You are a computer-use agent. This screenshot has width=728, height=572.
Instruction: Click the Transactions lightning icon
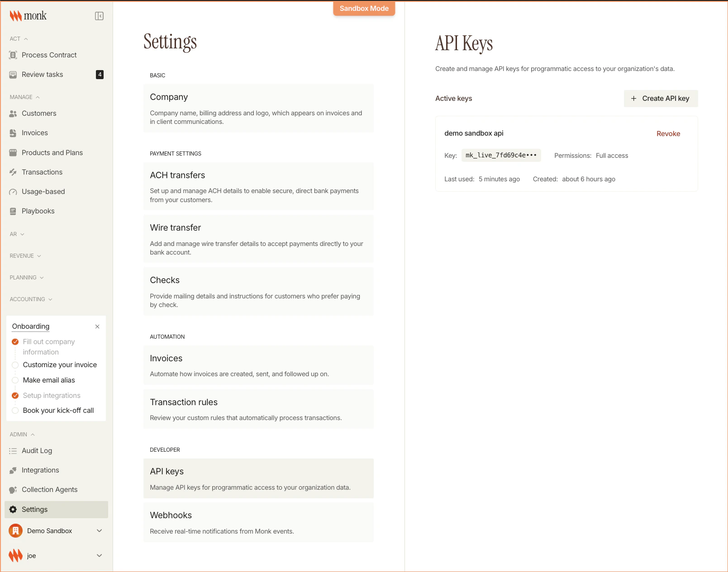pyautogui.click(x=13, y=172)
